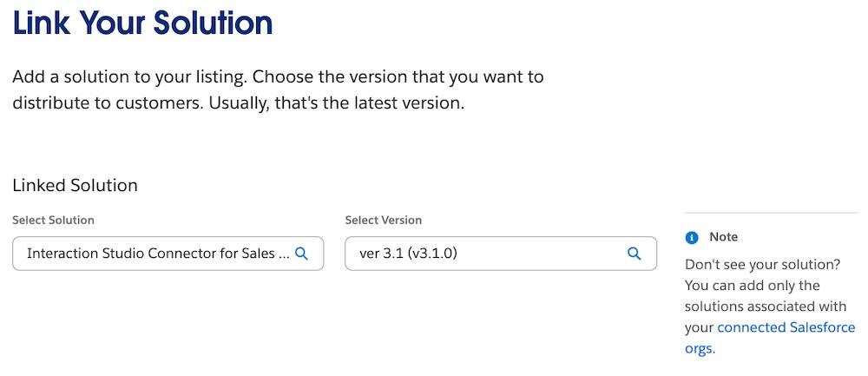Click the Interaction Studio Connector for Sales text
868x376 pixels.
coord(156,254)
